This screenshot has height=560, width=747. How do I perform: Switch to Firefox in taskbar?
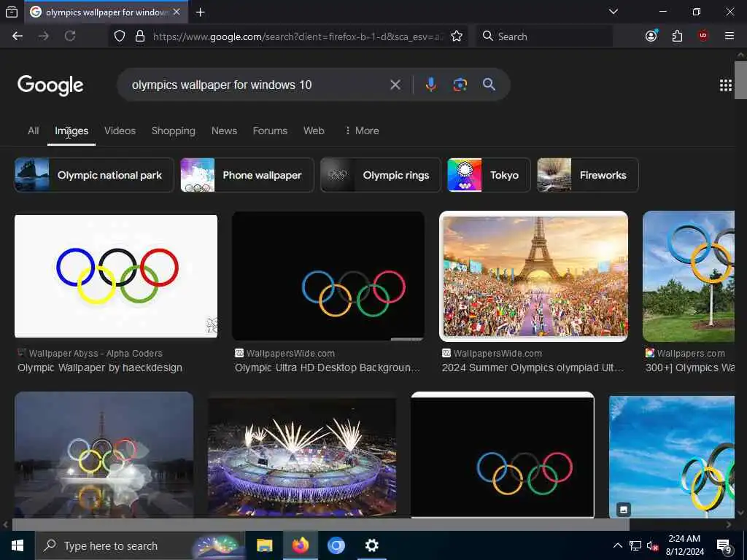300,545
